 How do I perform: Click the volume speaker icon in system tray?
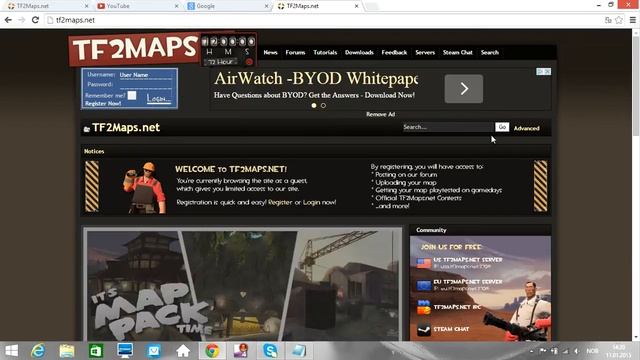576,351
